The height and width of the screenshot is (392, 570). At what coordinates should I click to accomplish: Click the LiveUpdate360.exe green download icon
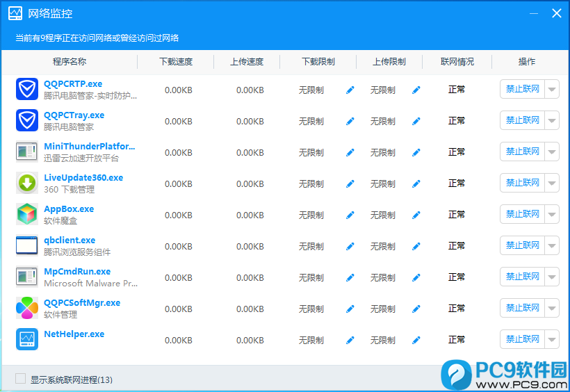coord(27,183)
